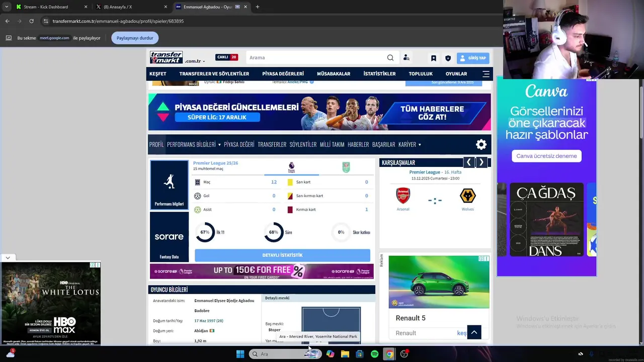This screenshot has height=362, width=644.
Task: Collapse the White Lotus ad panel
Action: click(x=8, y=257)
